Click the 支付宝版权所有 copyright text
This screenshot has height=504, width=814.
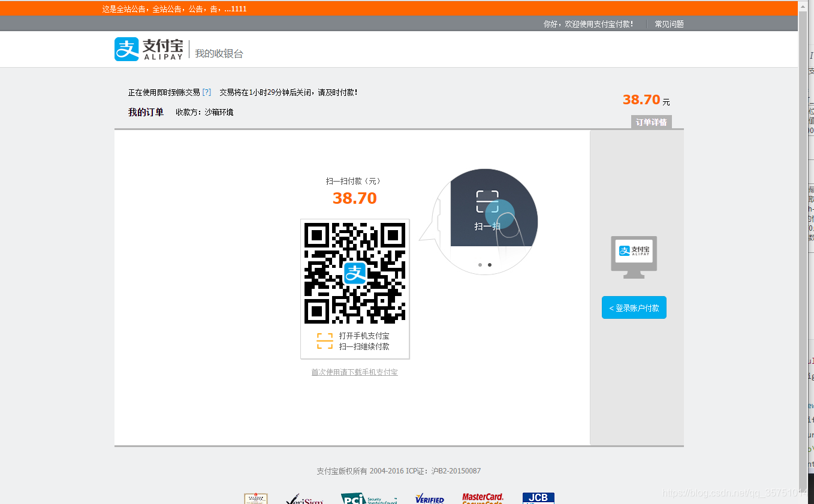(399, 471)
